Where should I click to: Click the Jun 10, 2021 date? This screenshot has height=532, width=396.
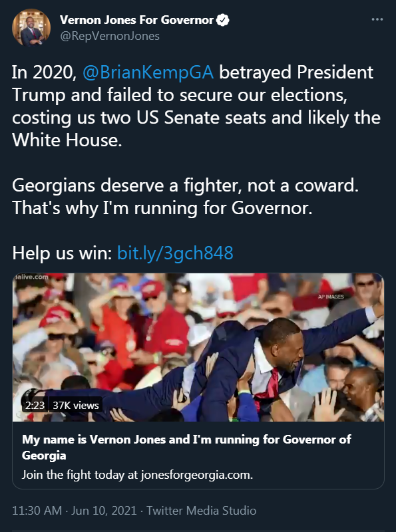(x=104, y=510)
